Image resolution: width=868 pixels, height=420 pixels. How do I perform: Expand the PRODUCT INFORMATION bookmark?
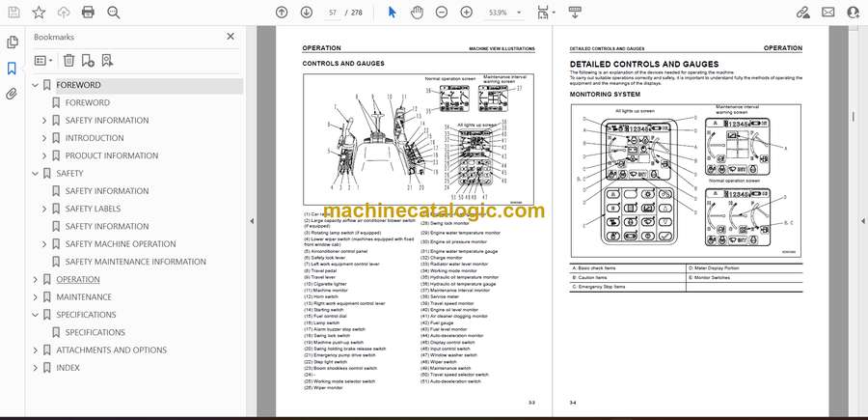click(x=44, y=156)
